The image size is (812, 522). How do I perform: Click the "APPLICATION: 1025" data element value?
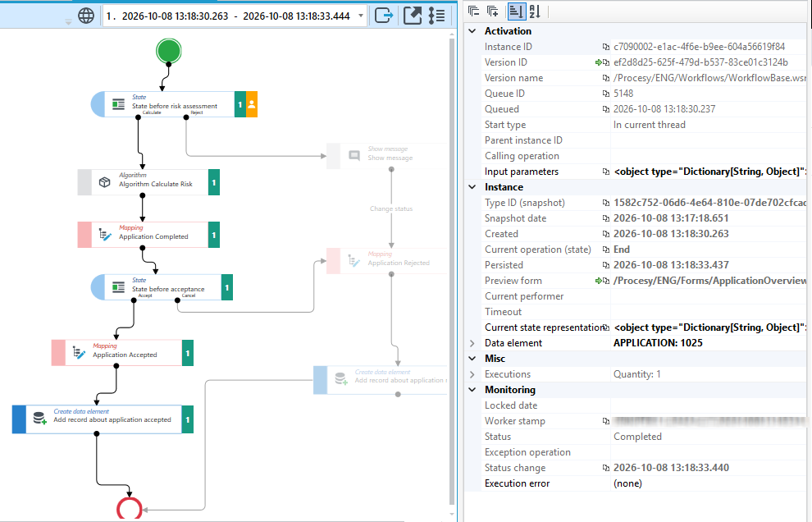[658, 343]
